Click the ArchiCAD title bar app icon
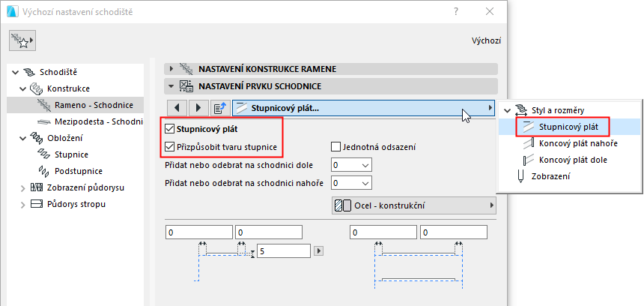Viewport: 644px width, 306px height. tap(12, 11)
